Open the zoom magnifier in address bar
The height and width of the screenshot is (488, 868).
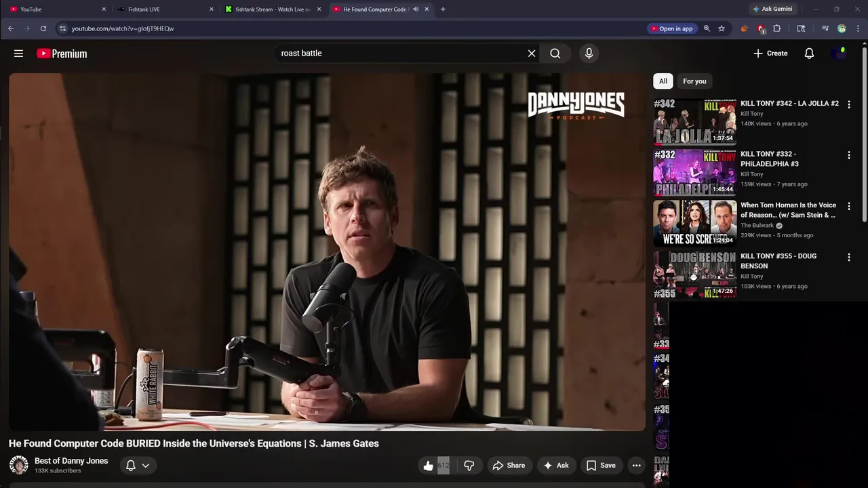(x=707, y=28)
